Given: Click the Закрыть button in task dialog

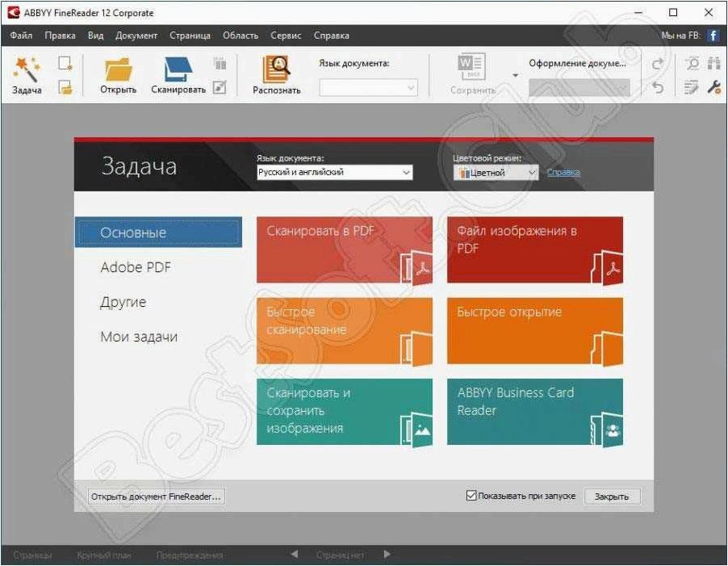Looking at the screenshot, I should click(612, 497).
